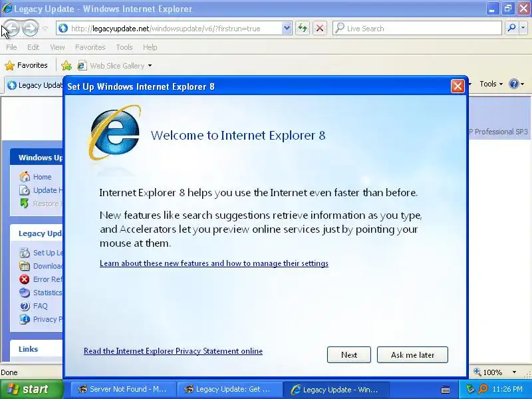Switch to Legacy Update: Get taskbar window
This screenshot has height=399, width=532.
[x=230, y=389]
